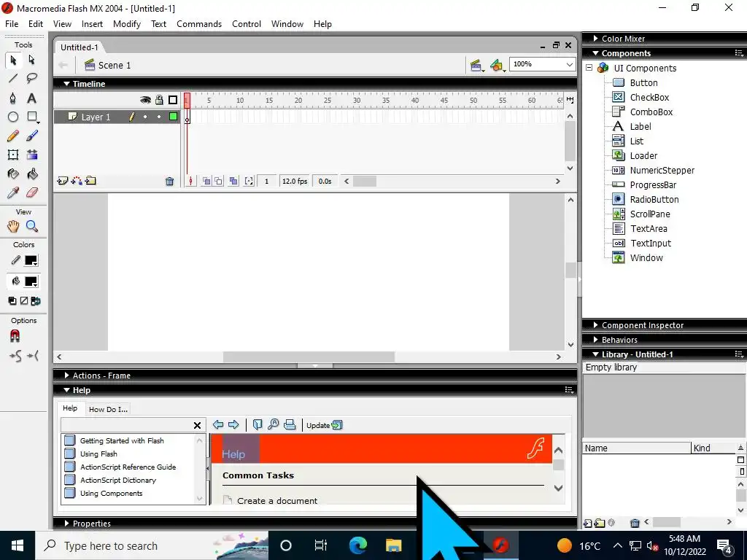Click the Edit Scene clapper icon

click(x=476, y=65)
